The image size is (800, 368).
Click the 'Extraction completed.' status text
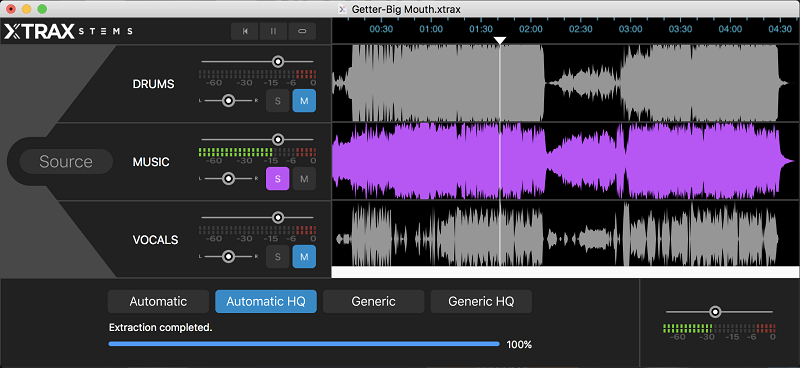[x=160, y=328]
